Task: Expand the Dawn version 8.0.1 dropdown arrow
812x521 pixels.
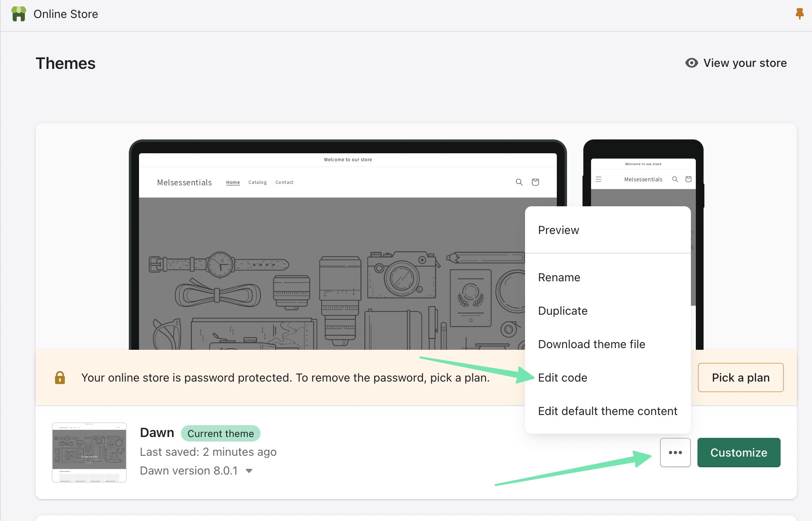Action: click(249, 471)
